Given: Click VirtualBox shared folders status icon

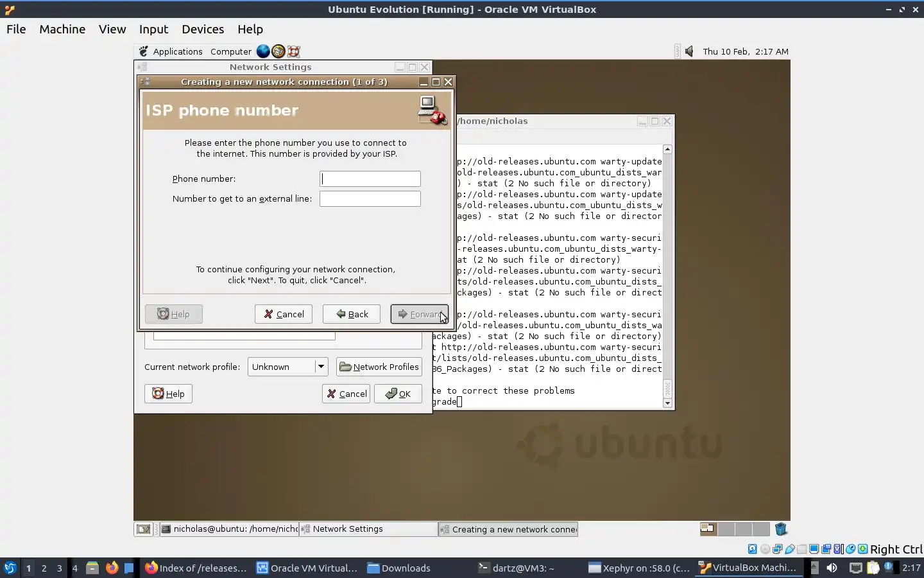Looking at the screenshot, I should 802,549.
